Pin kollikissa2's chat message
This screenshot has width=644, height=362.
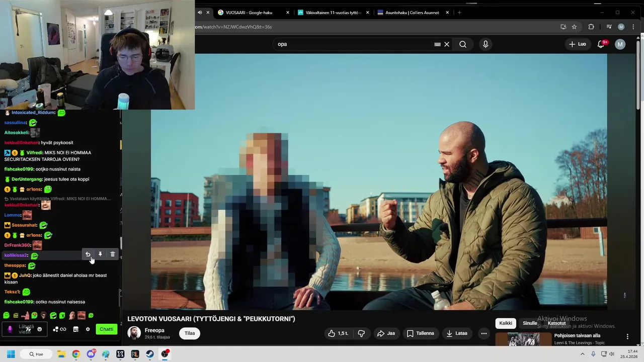click(x=100, y=254)
